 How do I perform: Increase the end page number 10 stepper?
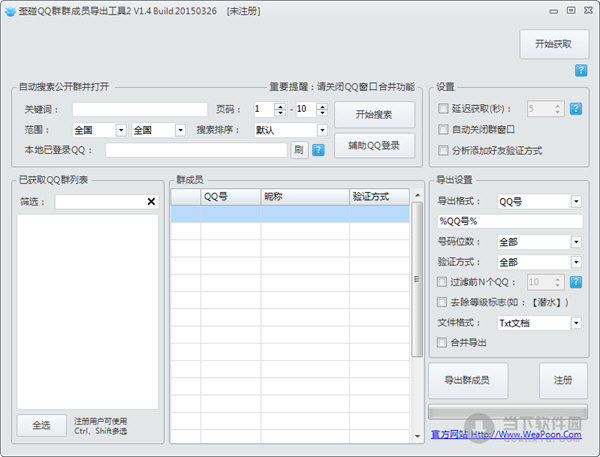click(x=322, y=106)
